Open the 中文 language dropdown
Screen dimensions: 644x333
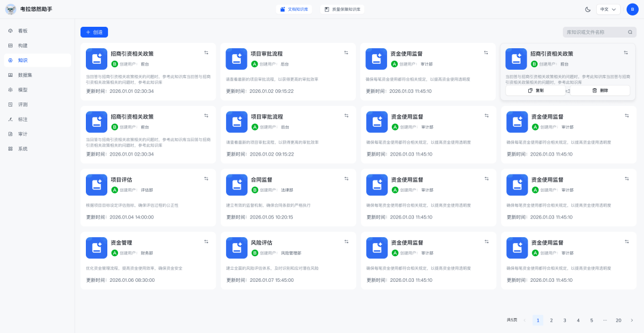pyautogui.click(x=609, y=10)
